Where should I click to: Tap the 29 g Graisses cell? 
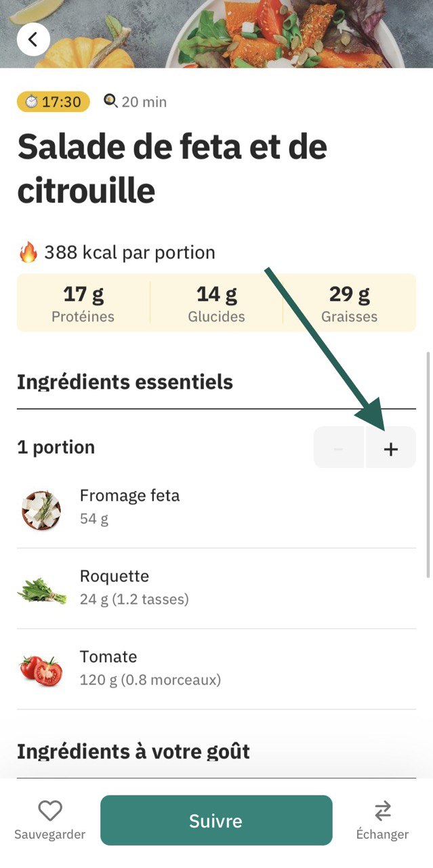(x=350, y=303)
